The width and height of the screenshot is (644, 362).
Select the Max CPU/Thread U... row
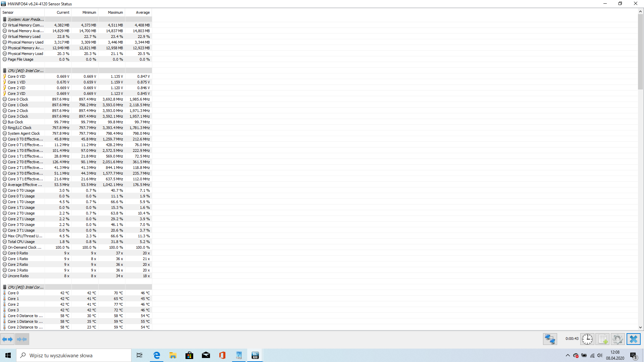coord(76,236)
